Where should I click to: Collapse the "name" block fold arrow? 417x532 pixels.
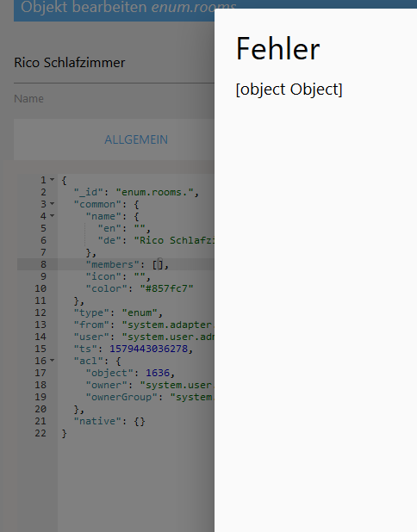(x=53, y=216)
